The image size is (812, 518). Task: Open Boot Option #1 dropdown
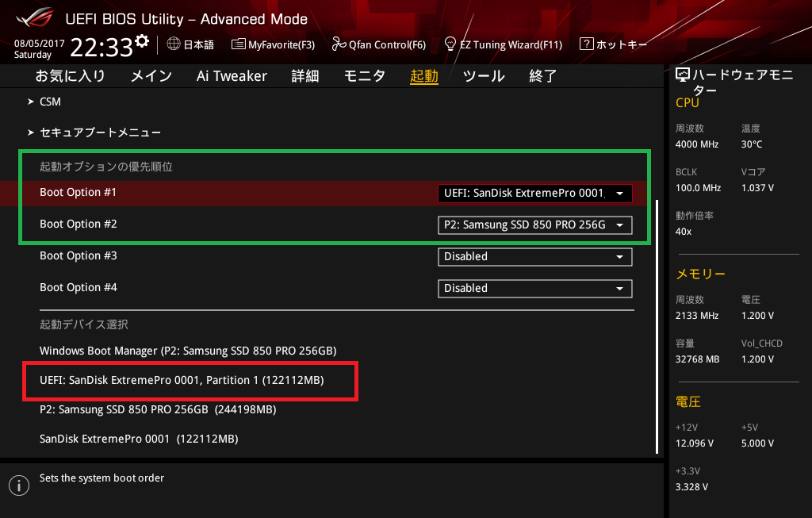(535, 194)
